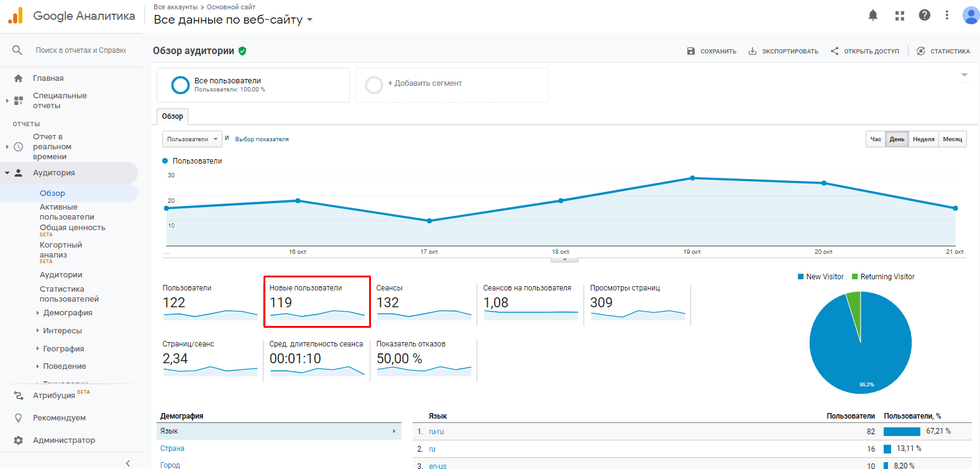Click the export download icon
The width and height of the screenshot is (980, 469).
pos(753,51)
